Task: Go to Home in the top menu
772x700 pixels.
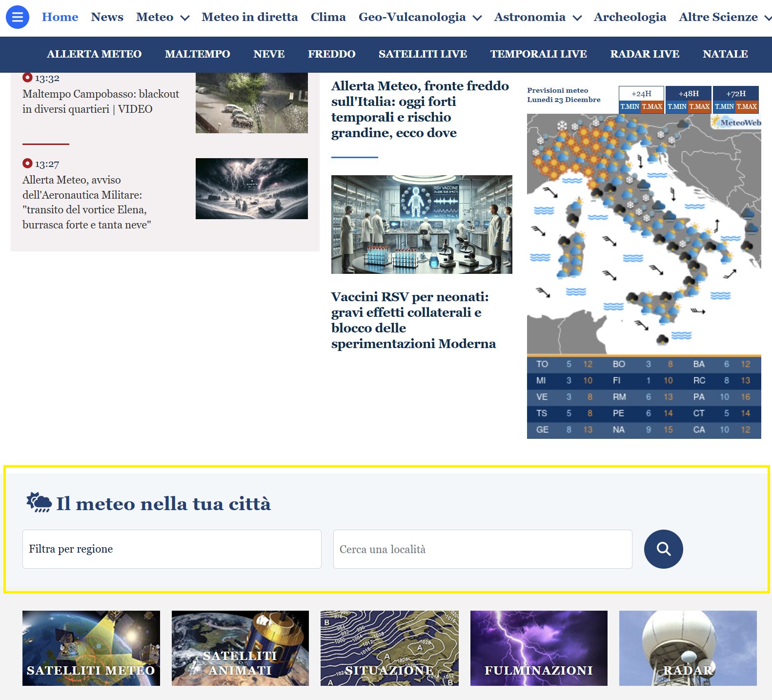Action: coord(60,17)
